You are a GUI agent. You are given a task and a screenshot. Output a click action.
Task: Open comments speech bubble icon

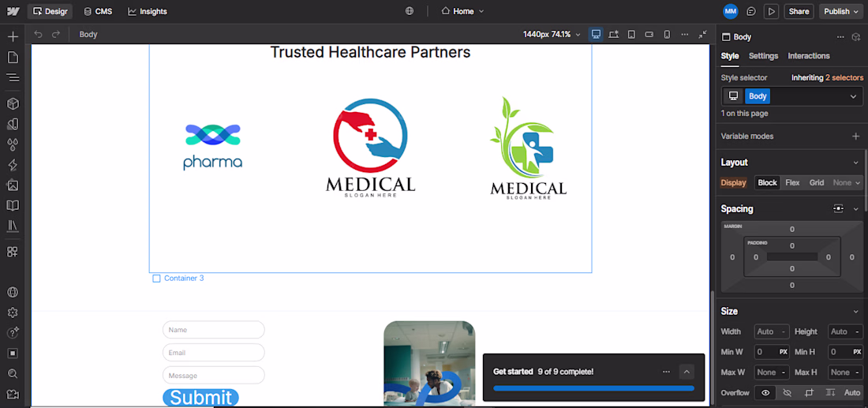pos(751,11)
